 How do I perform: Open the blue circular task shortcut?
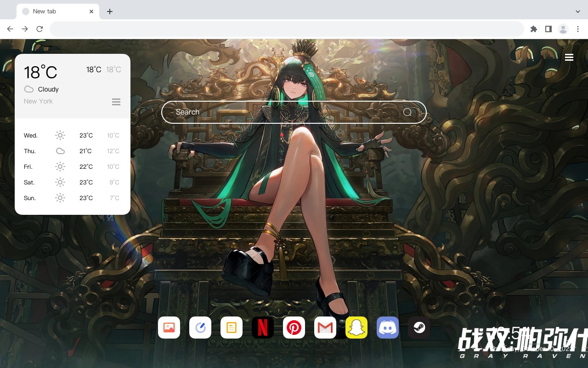200,328
